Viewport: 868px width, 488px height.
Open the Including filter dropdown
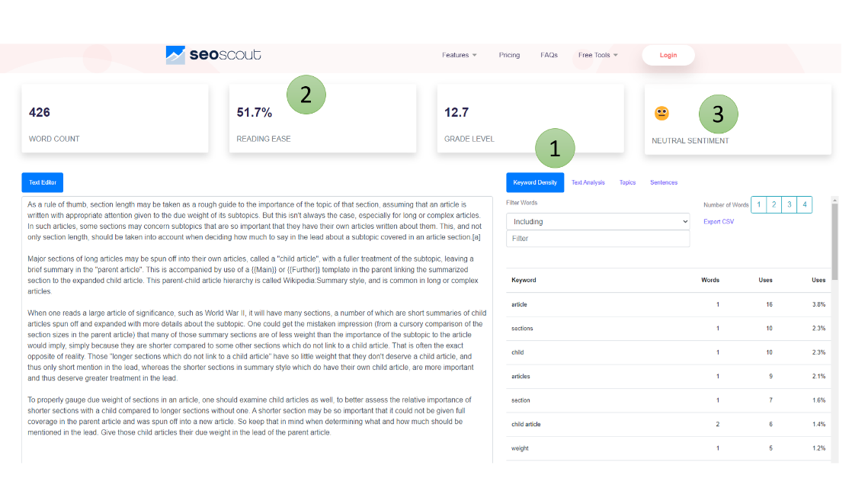coord(597,221)
